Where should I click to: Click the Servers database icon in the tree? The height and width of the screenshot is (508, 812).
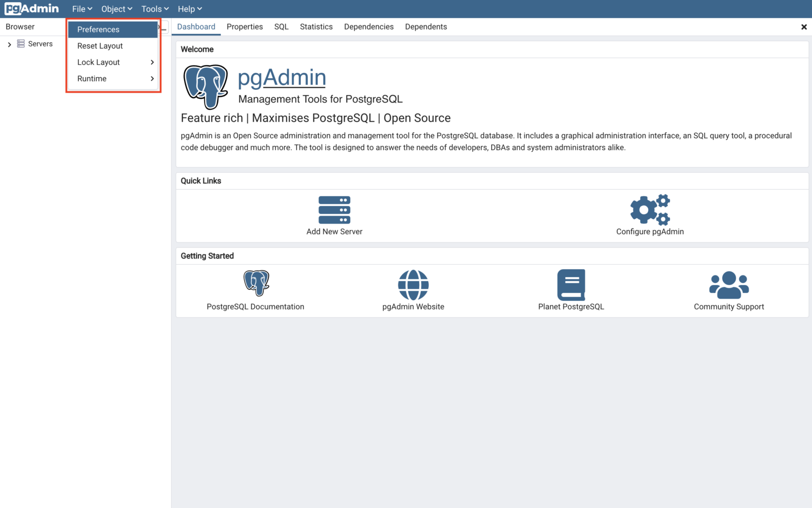(x=21, y=44)
